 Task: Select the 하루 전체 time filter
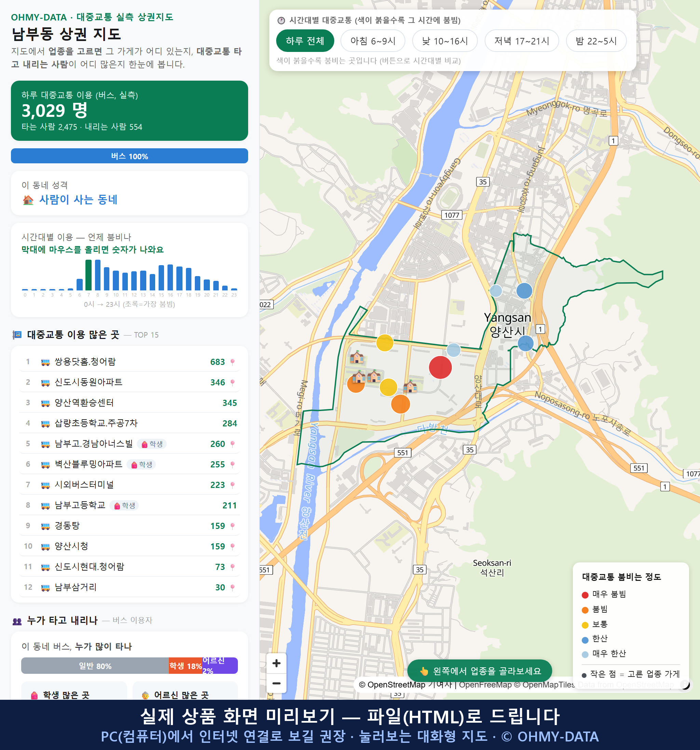tap(305, 41)
